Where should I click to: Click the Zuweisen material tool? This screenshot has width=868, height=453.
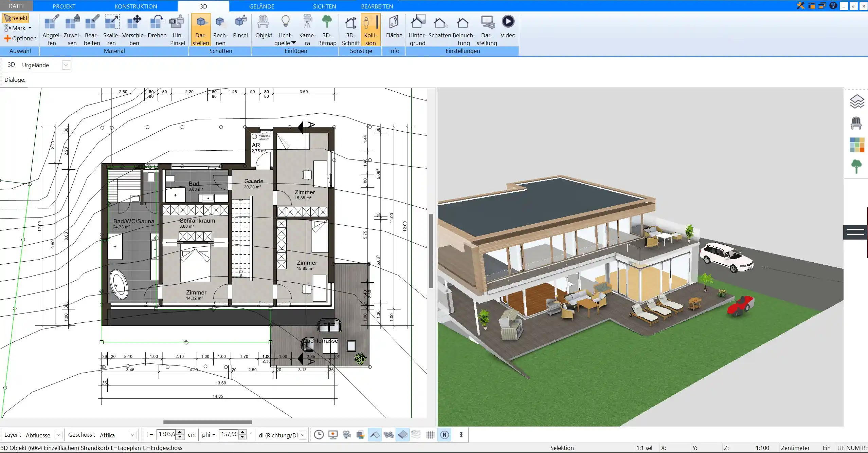pos(72,30)
